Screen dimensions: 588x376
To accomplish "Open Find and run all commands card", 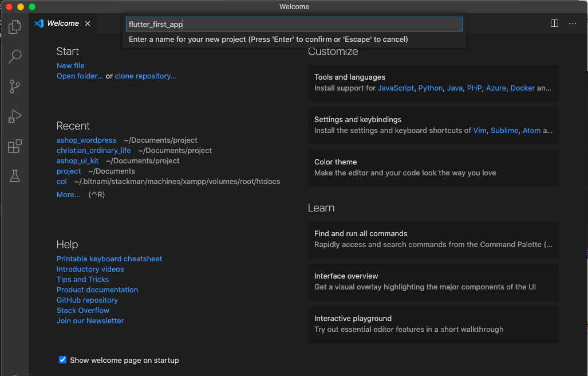I will (x=433, y=240).
